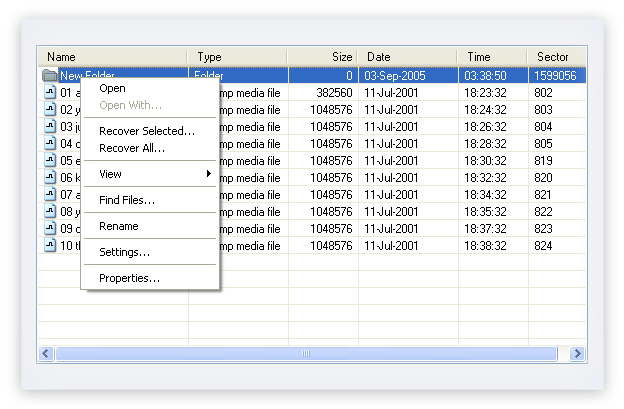Click sector value 819
The width and height of the screenshot is (624, 409).
pos(543,161)
